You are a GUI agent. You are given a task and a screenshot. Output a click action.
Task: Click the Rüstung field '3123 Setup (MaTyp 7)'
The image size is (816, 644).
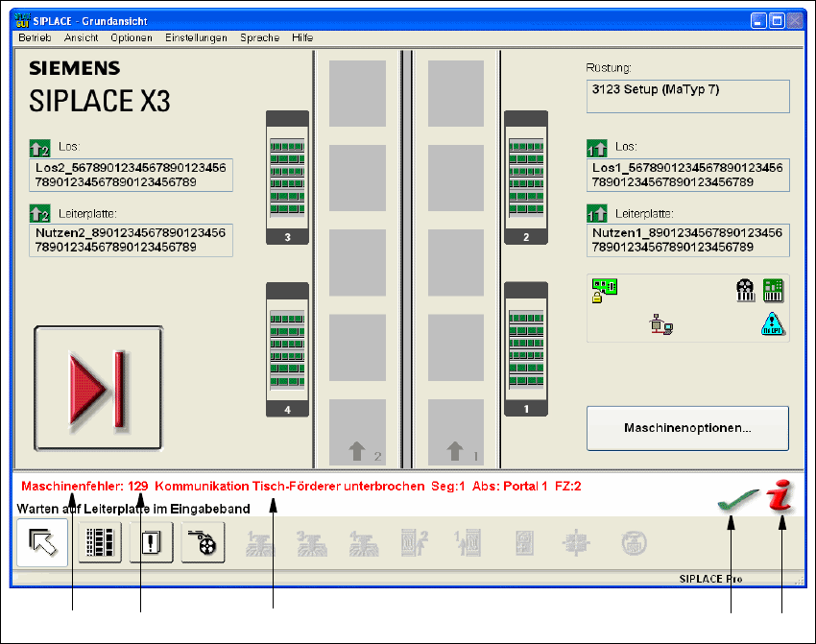pyautogui.click(x=688, y=96)
